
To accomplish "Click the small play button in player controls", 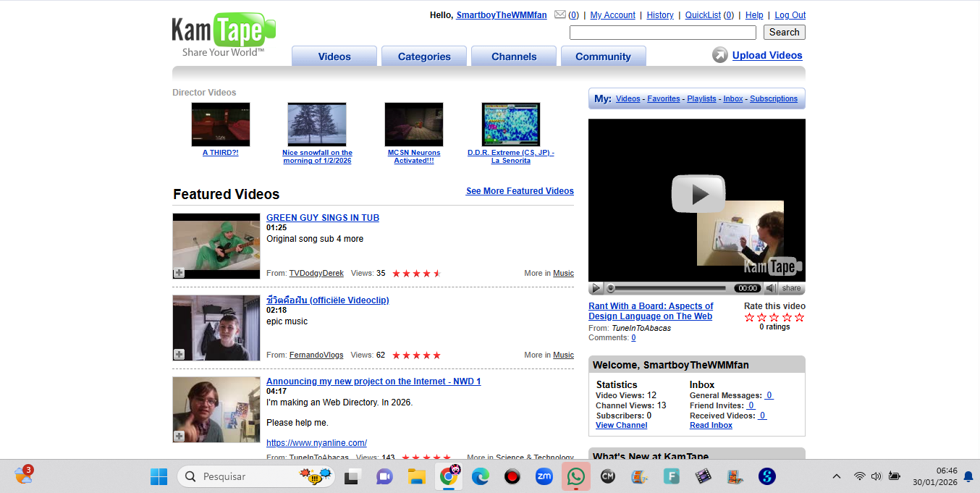I will (596, 288).
